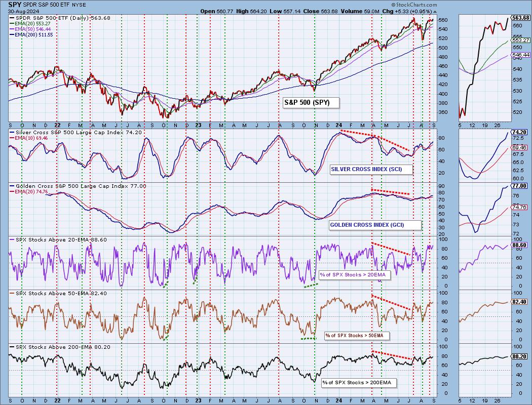
Task: Click the SPY ticker symbol title
Action: [x=14, y=5]
